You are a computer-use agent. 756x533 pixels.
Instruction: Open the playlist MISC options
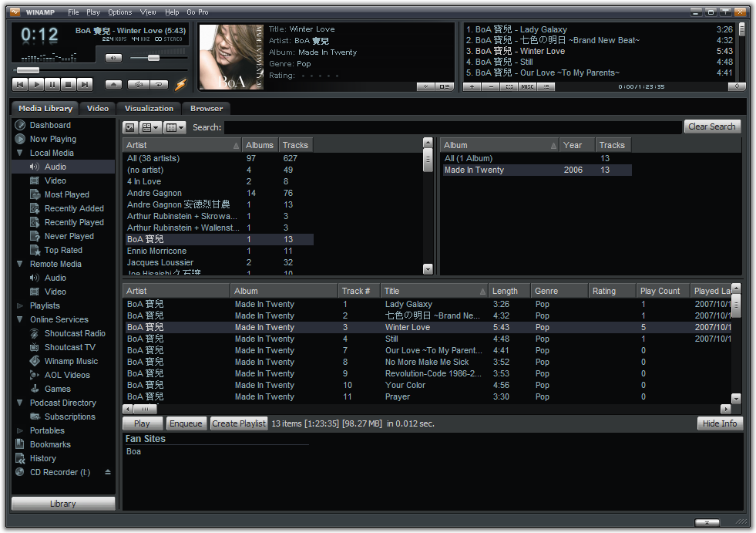(x=527, y=87)
